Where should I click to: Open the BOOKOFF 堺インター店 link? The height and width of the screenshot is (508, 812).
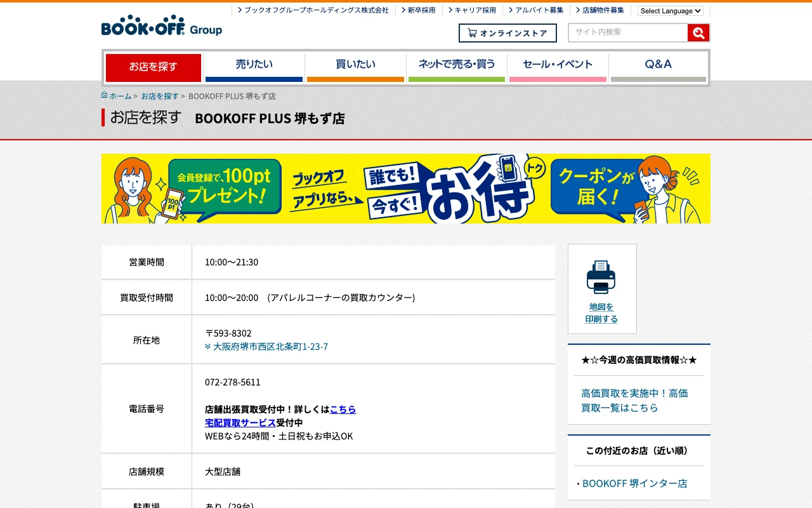(635, 483)
